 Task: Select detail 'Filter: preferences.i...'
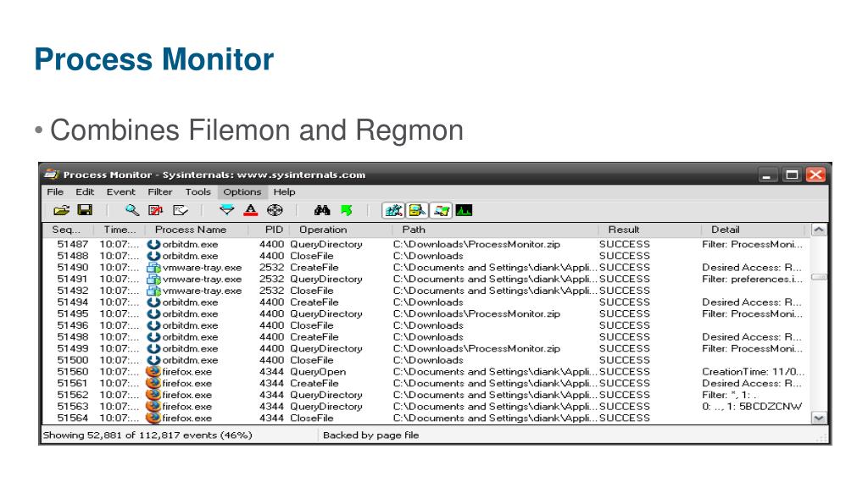click(753, 279)
